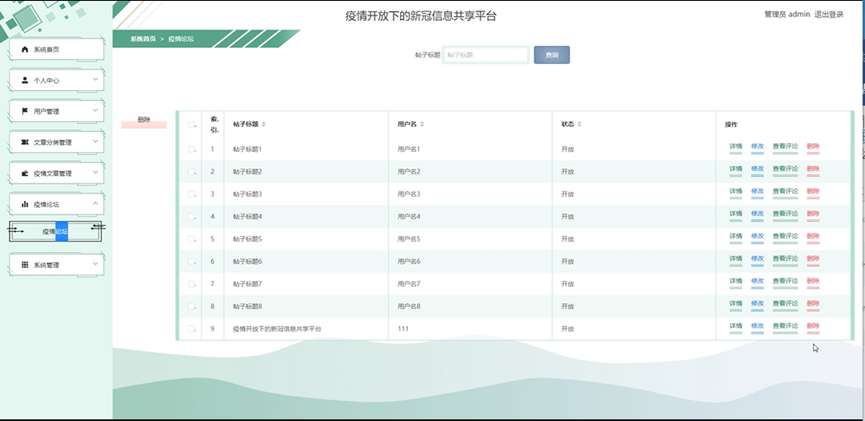Go to 系统首页 via breadcrumb
This screenshot has width=865, height=421.
coord(143,39)
